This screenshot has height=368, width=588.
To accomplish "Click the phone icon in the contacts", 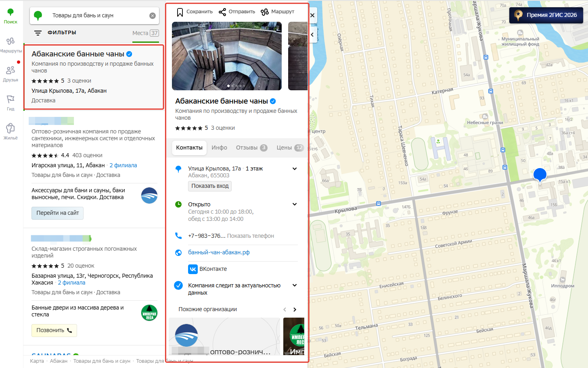I will point(178,236).
